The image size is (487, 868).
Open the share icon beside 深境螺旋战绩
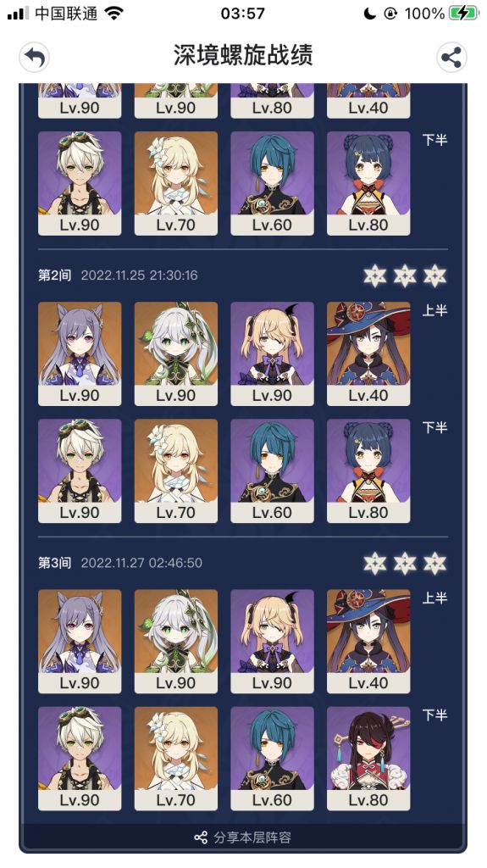point(451,57)
